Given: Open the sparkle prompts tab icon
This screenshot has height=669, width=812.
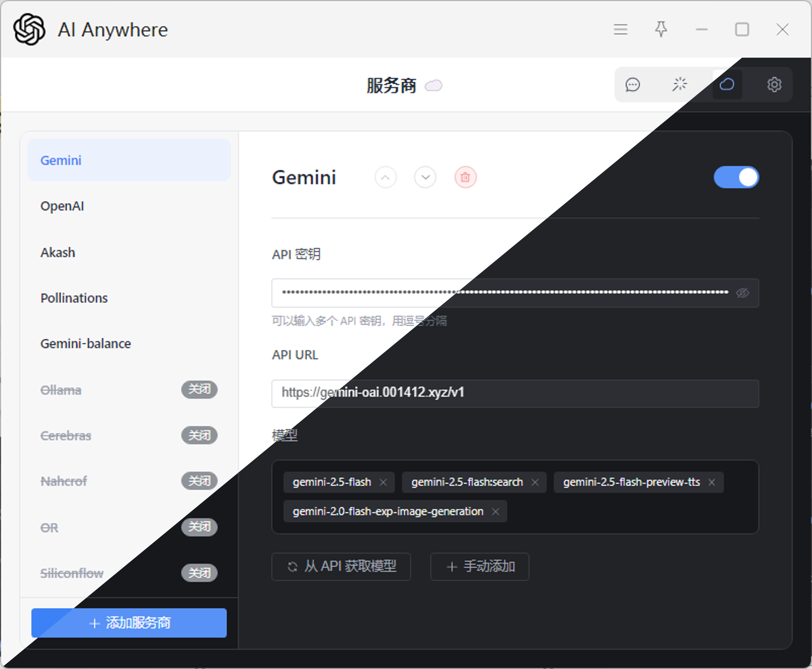Looking at the screenshot, I should click(679, 84).
